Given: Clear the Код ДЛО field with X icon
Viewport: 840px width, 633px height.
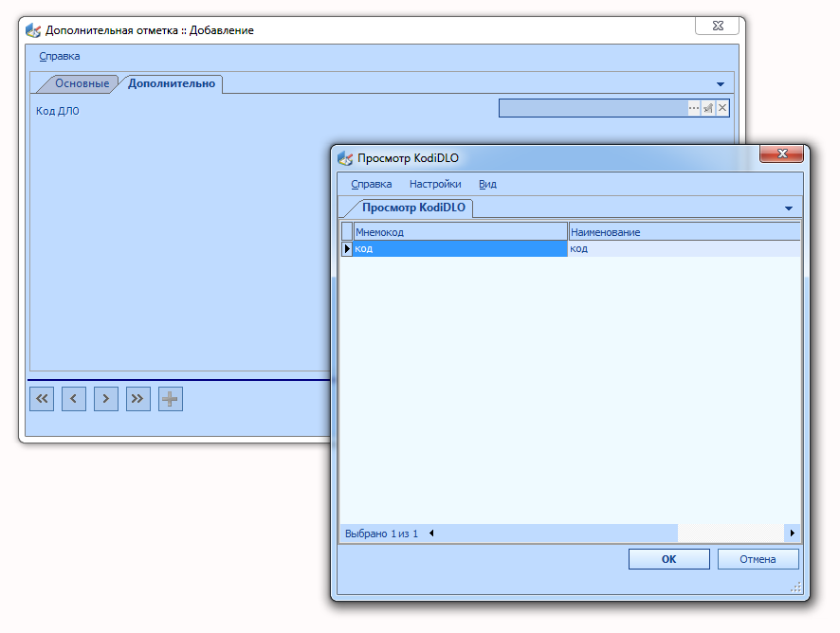Looking at the screenshot, I should [x=722, y=108].
